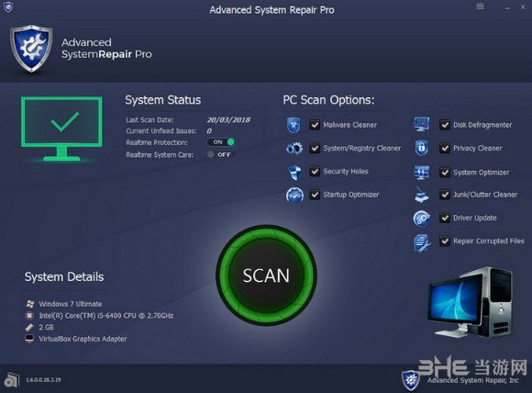Uncheck the Privacy Cleaner checkbox

(445, 148)
